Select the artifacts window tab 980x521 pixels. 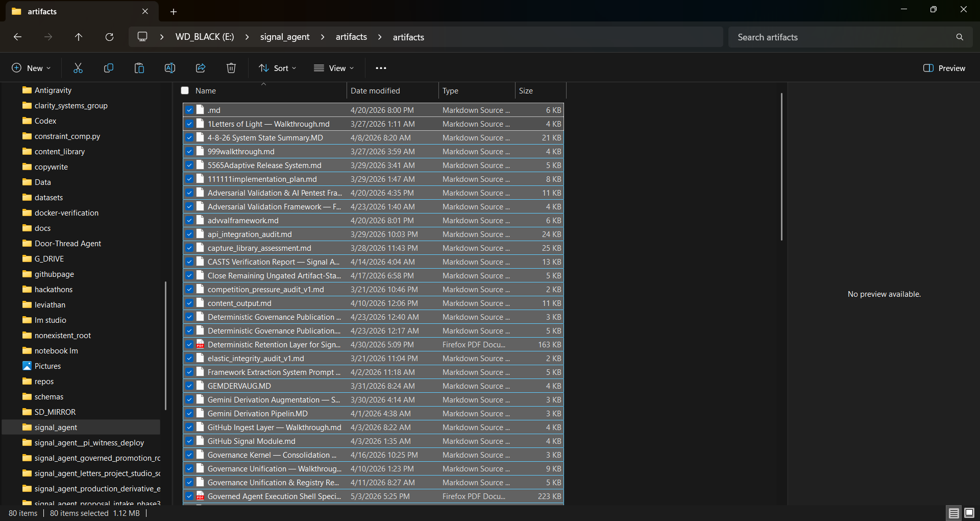pos(82,11)
